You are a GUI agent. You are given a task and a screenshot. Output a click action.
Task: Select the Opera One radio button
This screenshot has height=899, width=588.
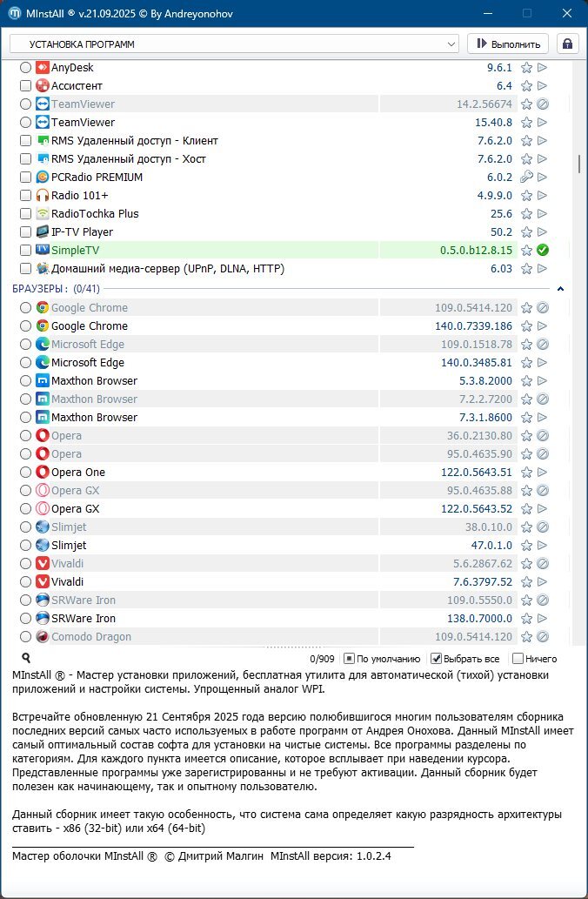[x=26, y=473]
